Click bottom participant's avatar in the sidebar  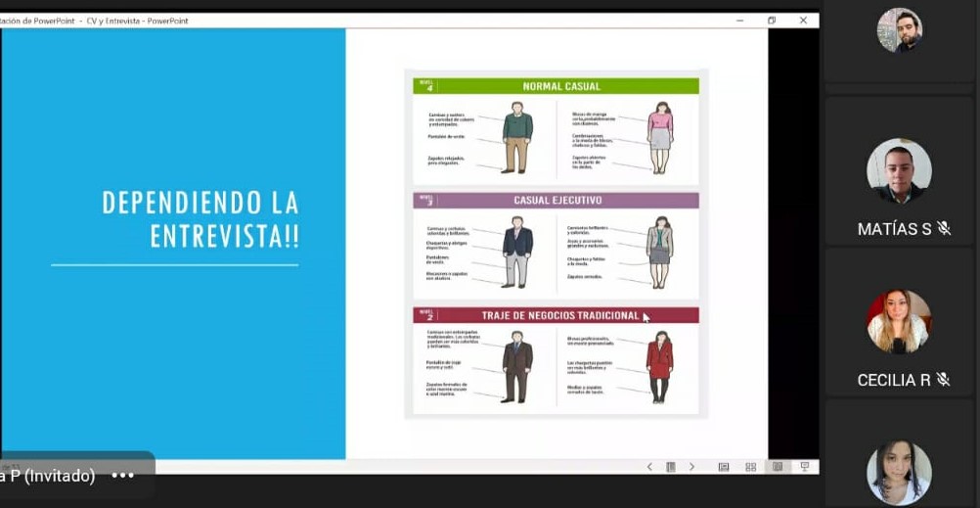[x=898, y=472]
